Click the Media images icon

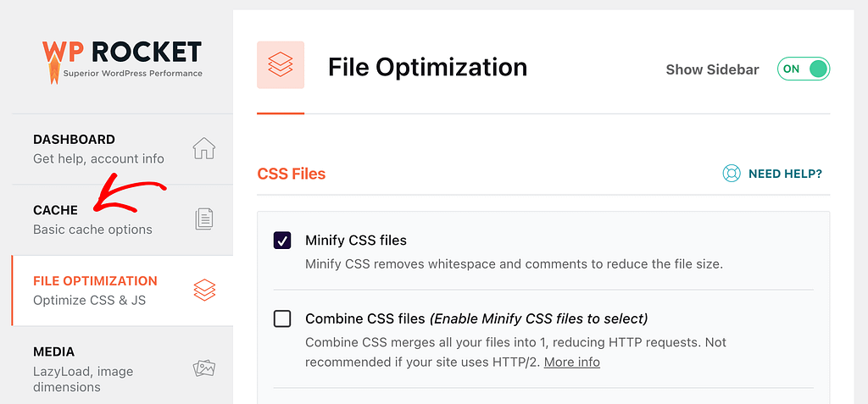point(203,368)
